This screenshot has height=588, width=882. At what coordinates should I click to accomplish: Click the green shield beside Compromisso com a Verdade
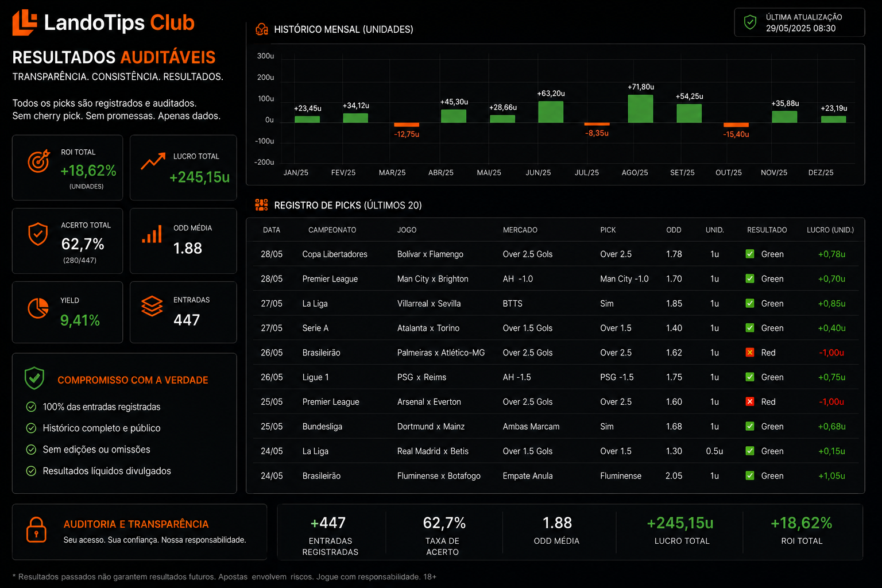(x=34, y=378)
